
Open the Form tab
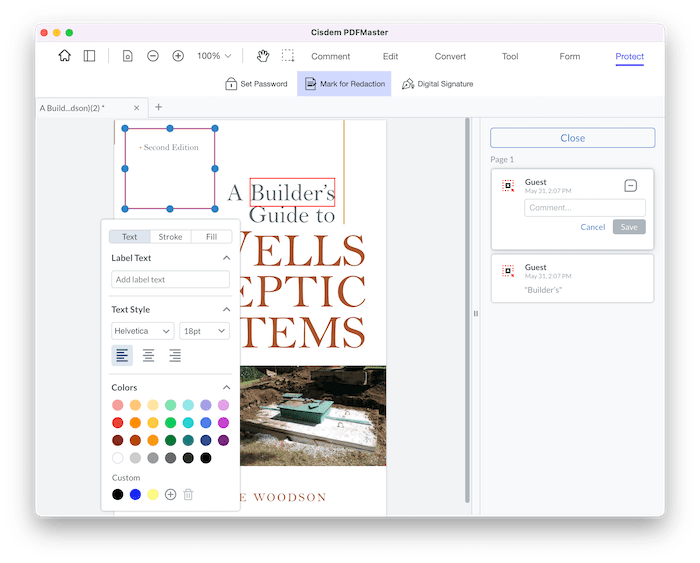coord(570,57)
